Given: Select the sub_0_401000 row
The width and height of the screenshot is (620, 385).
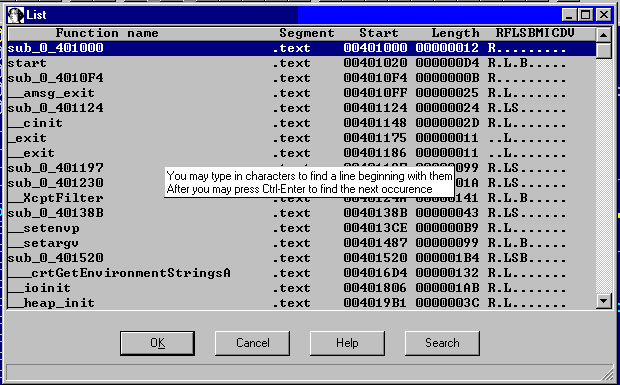Looking at the screenshot, I should point(302,48).
